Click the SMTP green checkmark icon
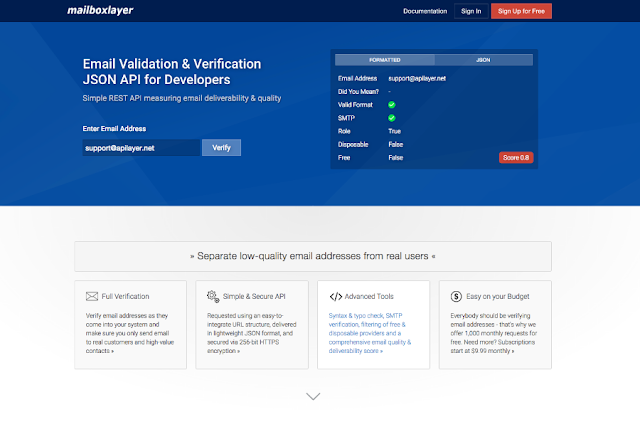Viewport: 640px width, 427px height. [x=391, y=118]
